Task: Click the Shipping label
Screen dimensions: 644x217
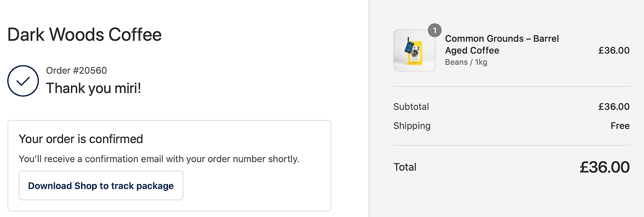Action: click(412, 126)
